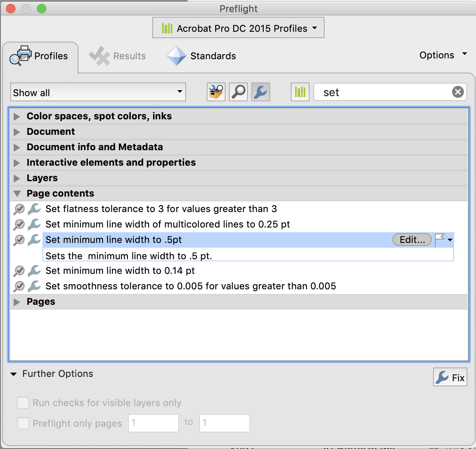Click the second 'to' page number field

coord(224,423)
